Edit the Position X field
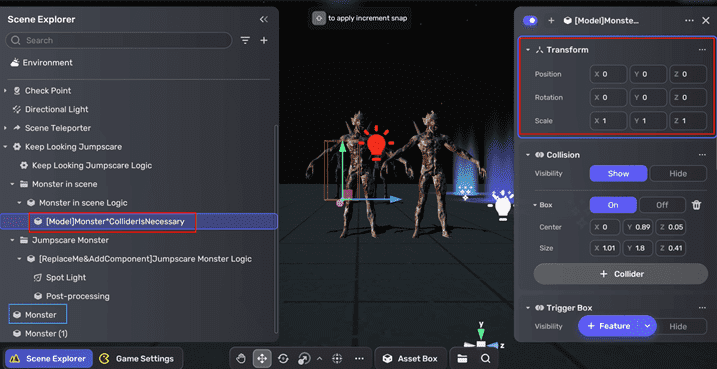717x369 pixels. point(608,74)
